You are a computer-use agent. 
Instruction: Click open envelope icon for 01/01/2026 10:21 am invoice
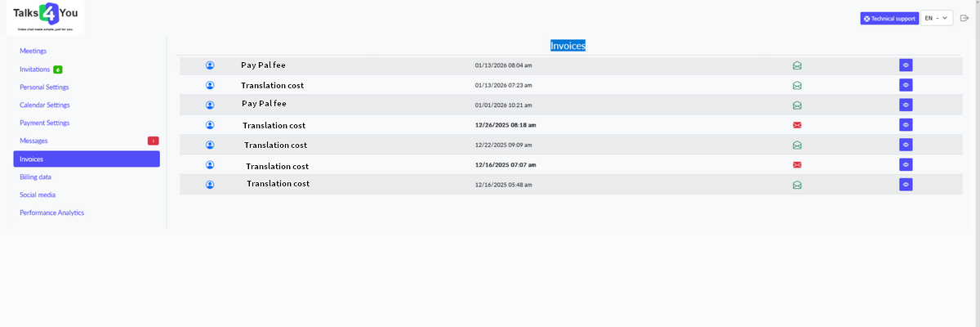tap(797, 105)
